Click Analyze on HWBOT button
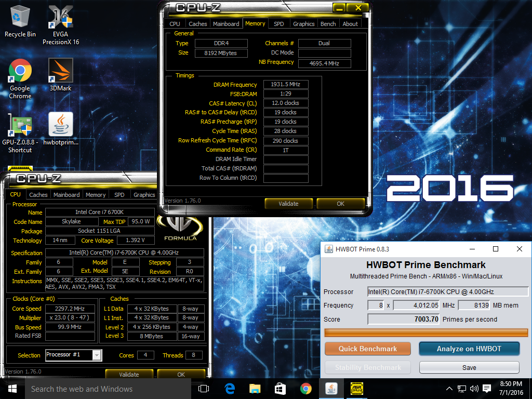Viewport: 532px width, 399px height. pyautogui.click(x=469, y=349)
